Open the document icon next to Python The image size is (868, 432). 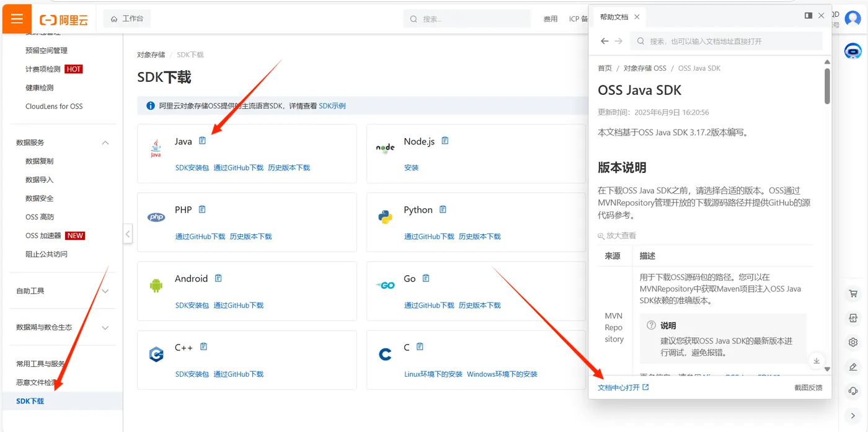pos(443,209)
